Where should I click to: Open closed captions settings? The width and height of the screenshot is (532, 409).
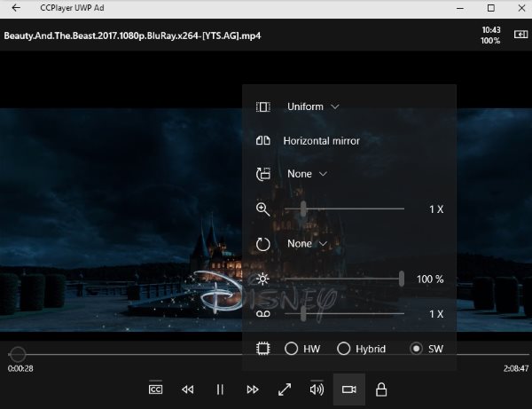155,389
